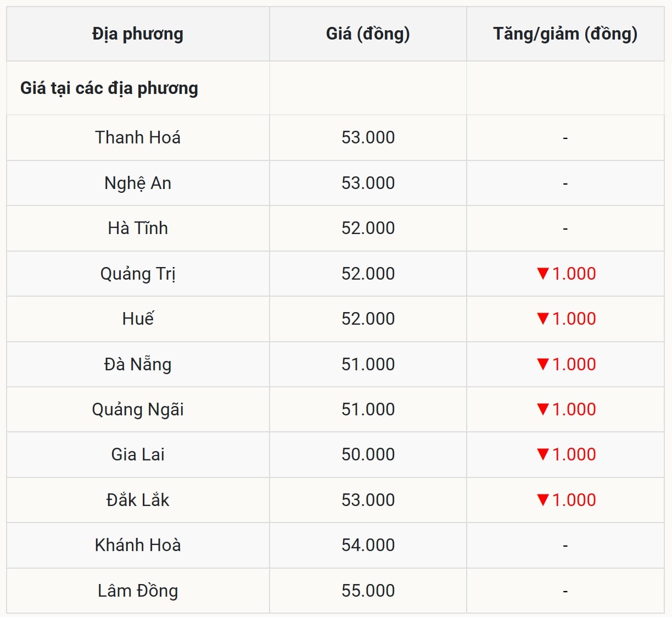Select the red down triangle beside Đà Nẵng's change
The width and height of the screenshot is (672, 617).
click(543, 364)
